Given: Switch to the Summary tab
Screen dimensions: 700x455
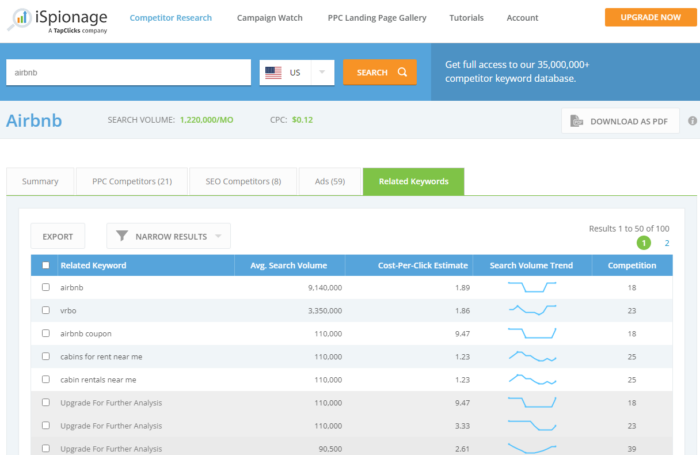Looking at the screenshot, I should pos(40,181).
